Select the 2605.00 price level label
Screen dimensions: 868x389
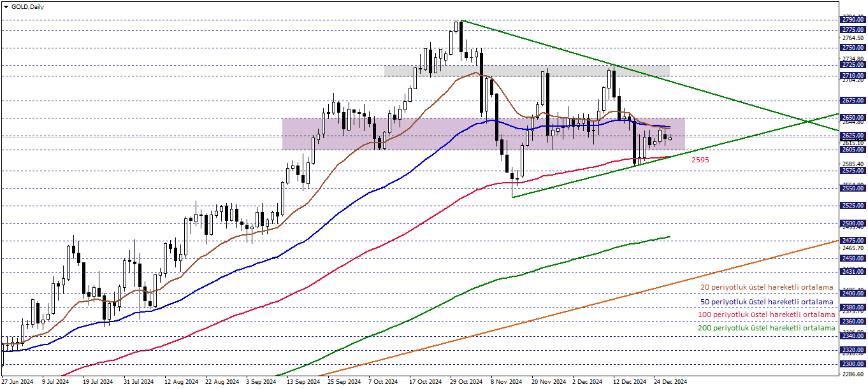point(853,150)
